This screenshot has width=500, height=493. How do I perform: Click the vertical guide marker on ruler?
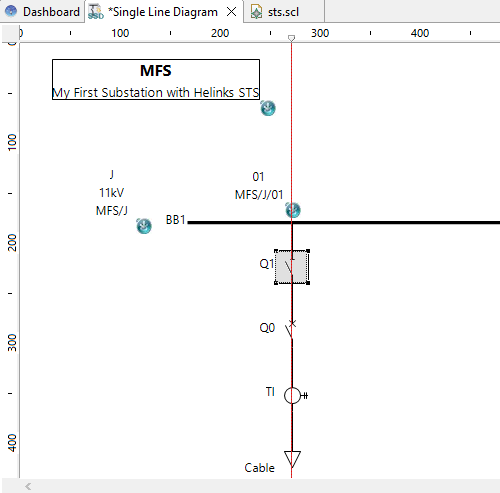[291, 38]
